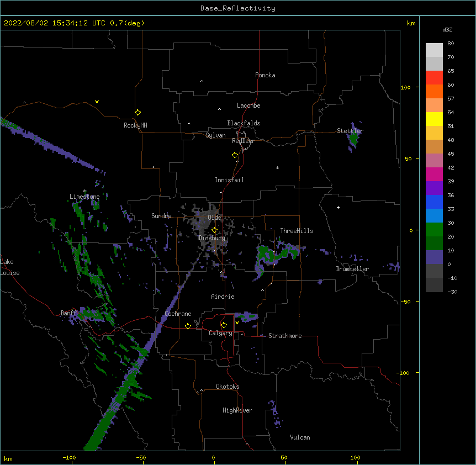Select the yellow diamond marker between Olds and Didsbury
Image resolution: width=476 pixels, height=465 pixels.
point(214,230)
